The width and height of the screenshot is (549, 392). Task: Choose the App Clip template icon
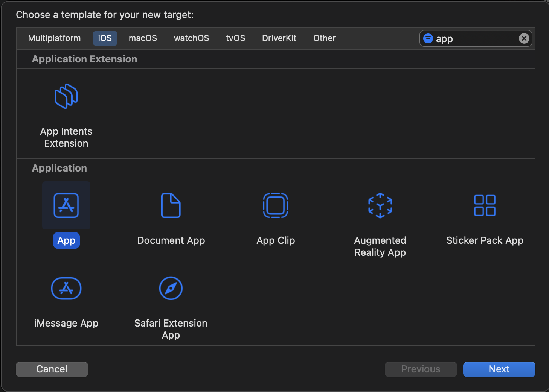point(276,205)
